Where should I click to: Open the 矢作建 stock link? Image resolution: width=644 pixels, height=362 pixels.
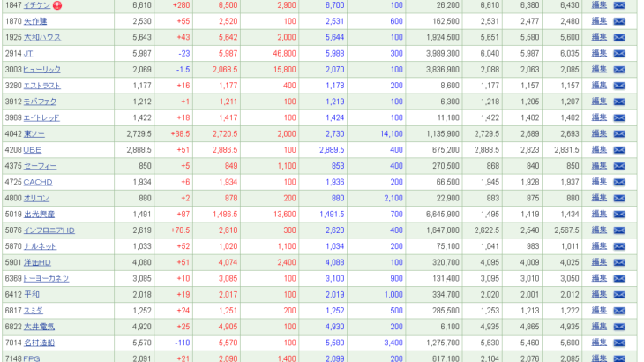pos(35,21)
